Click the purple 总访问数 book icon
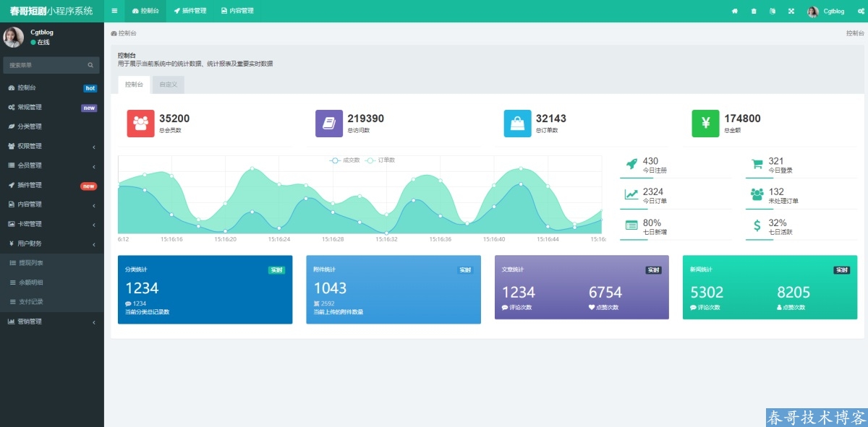This screenshot has height=427, width=868. (x=329, y=124)
